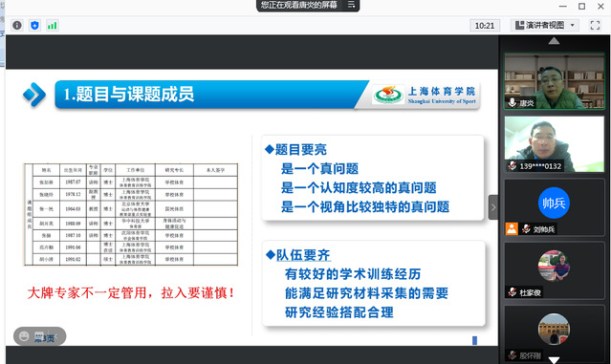Select 唐炎's speaker video thumbnail
Viewport: 611px width, 364px height.
tap(554, 81)
